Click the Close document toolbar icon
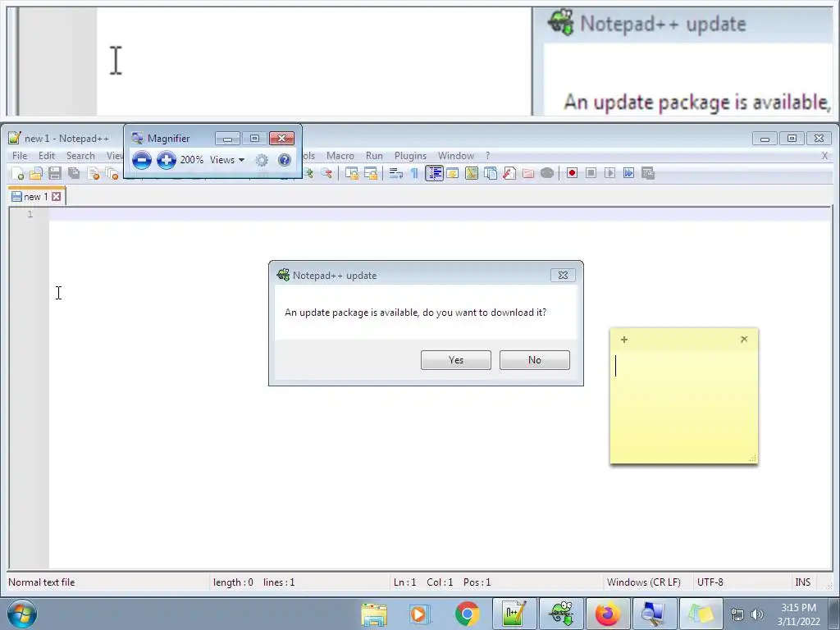The image size is (840, 630). 94,173
